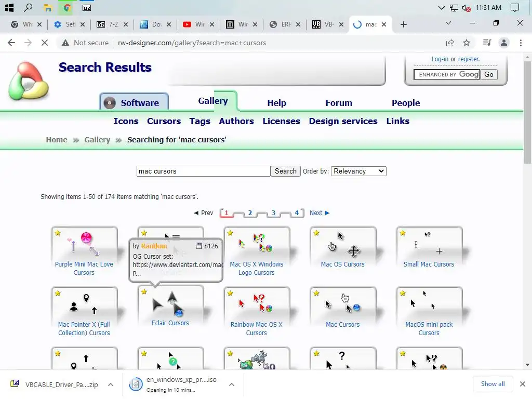Close the ERF tab
This screenshot has width=532, height=399.
298,24
